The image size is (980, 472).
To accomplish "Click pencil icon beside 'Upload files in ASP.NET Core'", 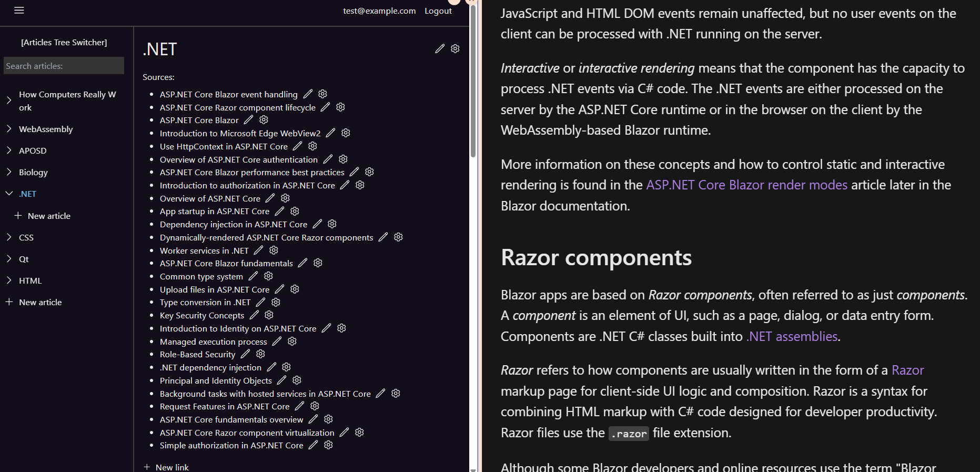I will point(279,289).
